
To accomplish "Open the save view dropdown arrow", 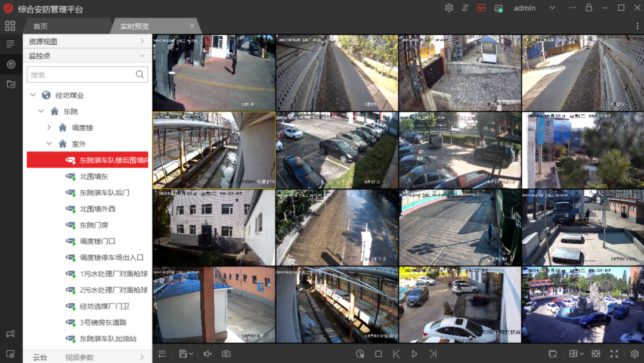I will [191, 353].
